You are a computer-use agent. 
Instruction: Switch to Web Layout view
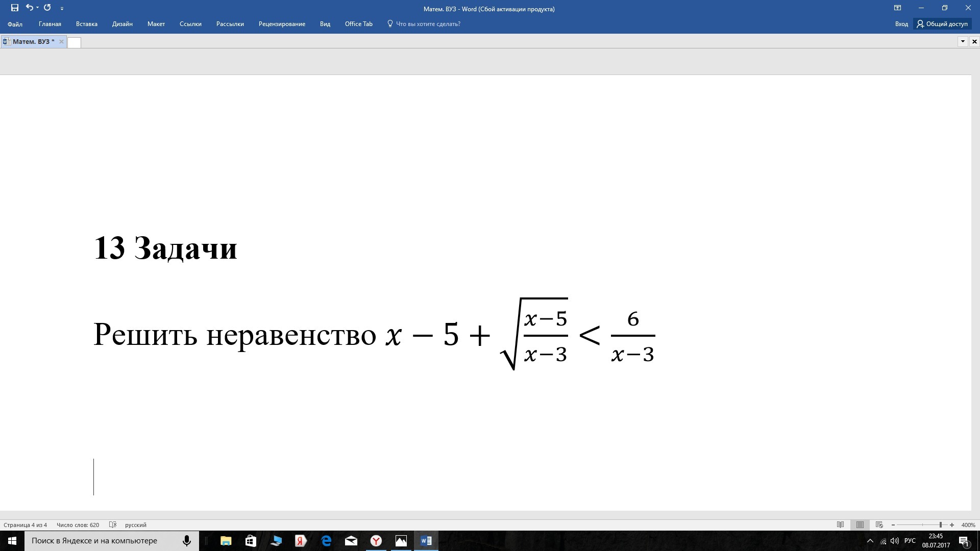click(879, 525)
